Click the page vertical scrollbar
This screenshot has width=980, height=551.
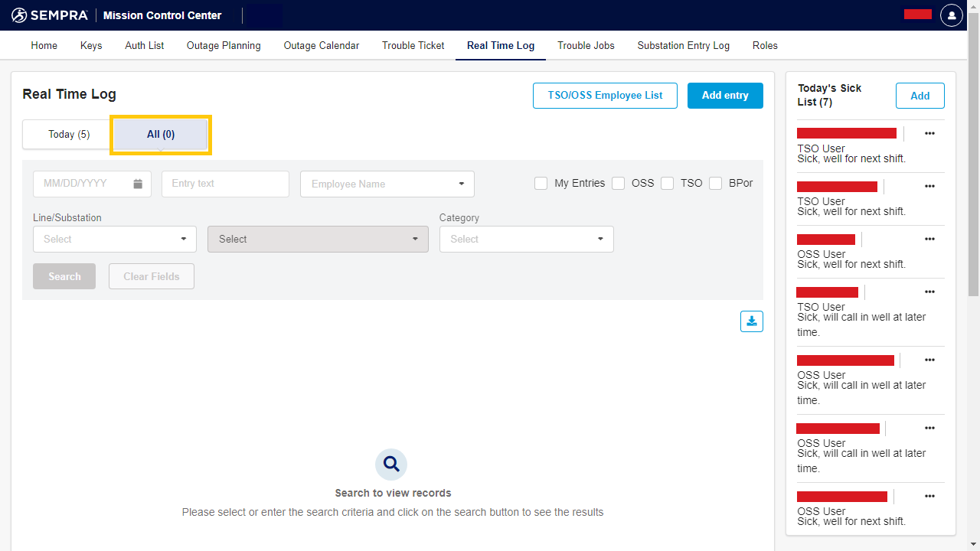click(973, 153)
